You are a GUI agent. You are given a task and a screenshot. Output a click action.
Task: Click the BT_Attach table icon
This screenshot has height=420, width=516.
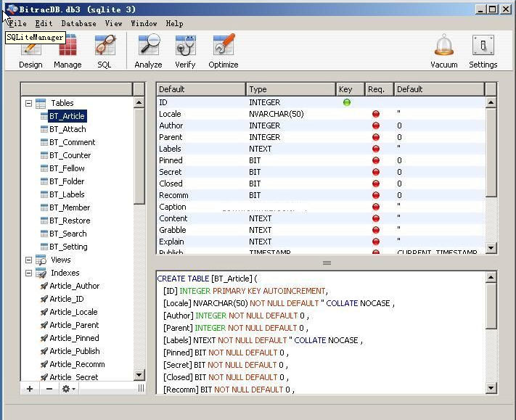[44, 129]
